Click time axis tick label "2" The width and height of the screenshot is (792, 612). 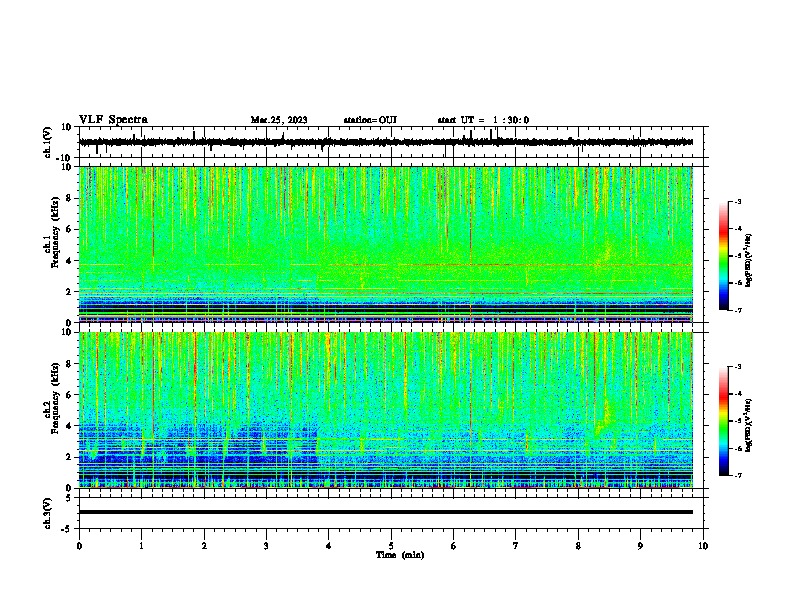204,546
